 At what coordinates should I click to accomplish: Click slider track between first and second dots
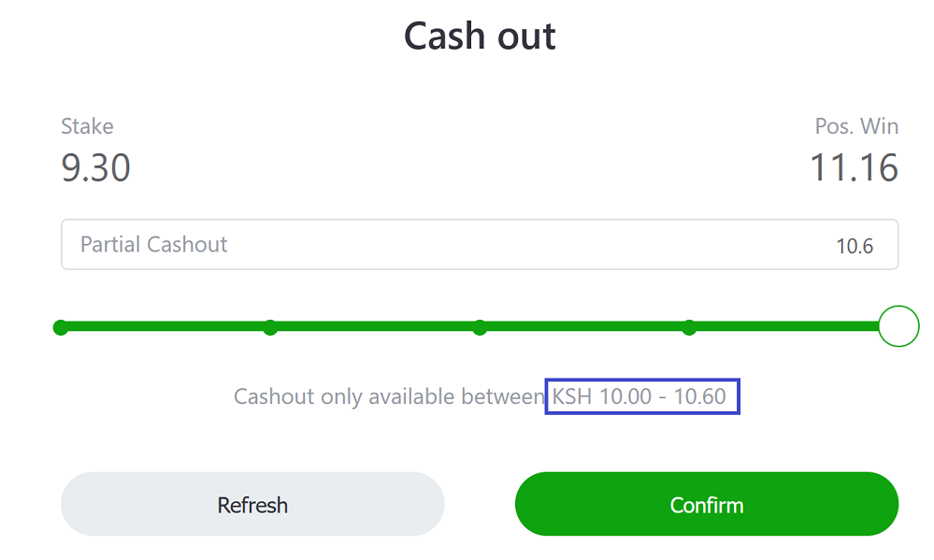pos(165,326)
